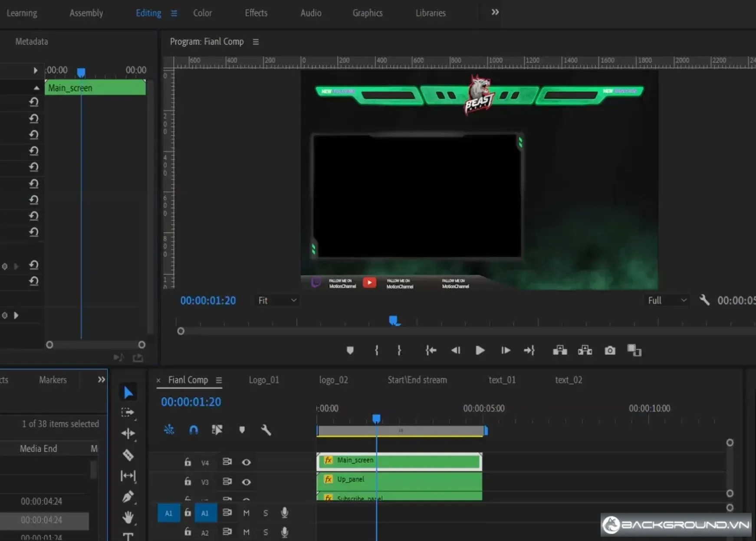
Task: Switch to the Audio workspace
Action: [x=311, y=13]
